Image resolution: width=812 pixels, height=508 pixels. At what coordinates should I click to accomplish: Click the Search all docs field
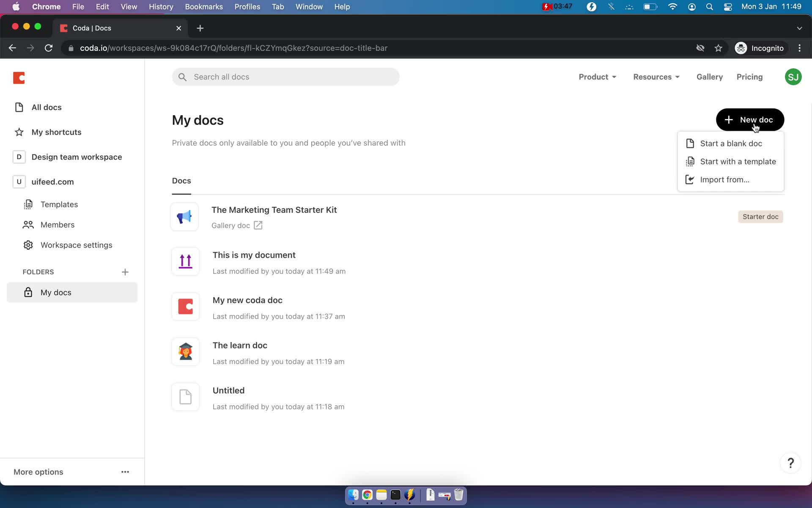click(x=285, y=77)
